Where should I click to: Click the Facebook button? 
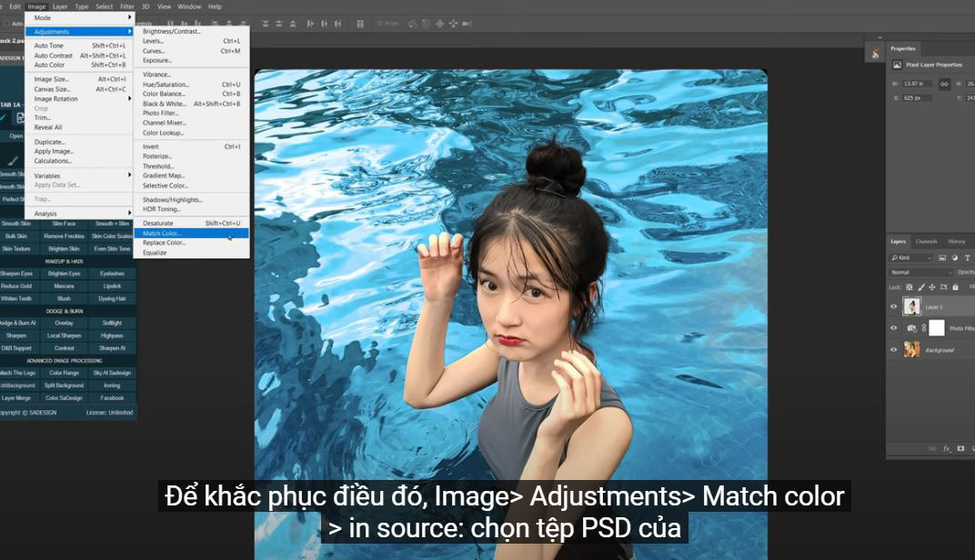tap(112, 398)
